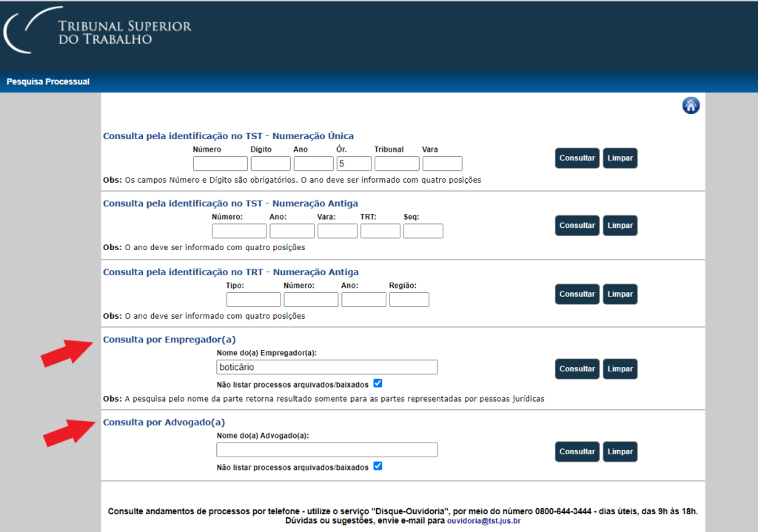The height and width of the screenshot is (532, 758).
Task: Click the Ano field in Numeração Única
Action: [314, 164]
